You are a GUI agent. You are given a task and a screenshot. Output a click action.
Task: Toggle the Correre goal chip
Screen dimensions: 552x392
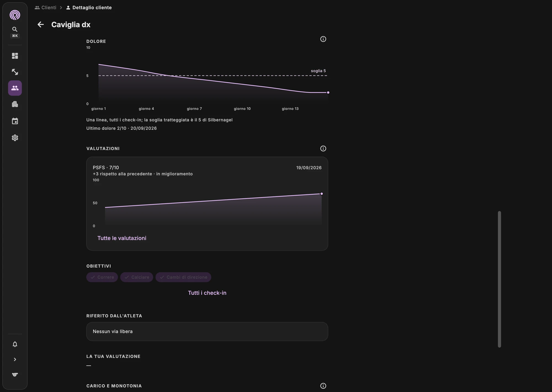102,277
